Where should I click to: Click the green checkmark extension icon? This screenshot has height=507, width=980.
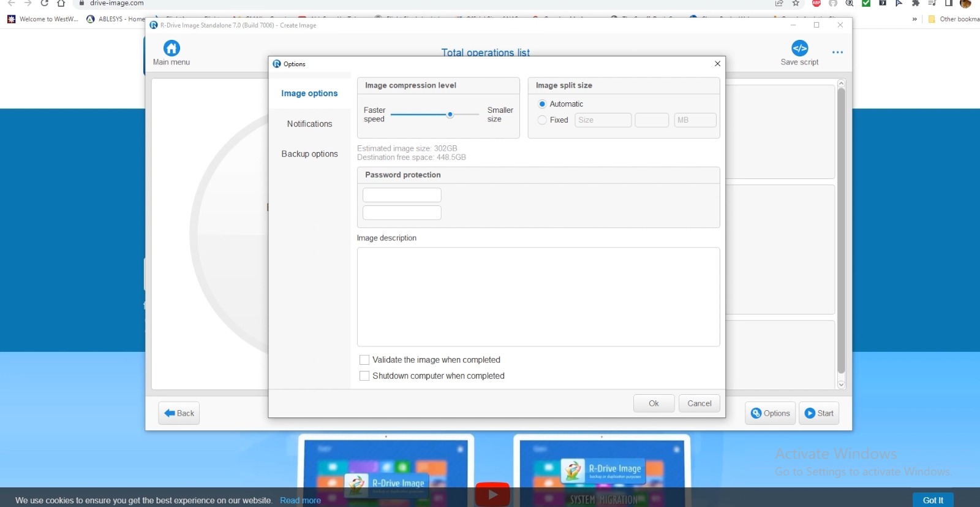click(866, 3)
